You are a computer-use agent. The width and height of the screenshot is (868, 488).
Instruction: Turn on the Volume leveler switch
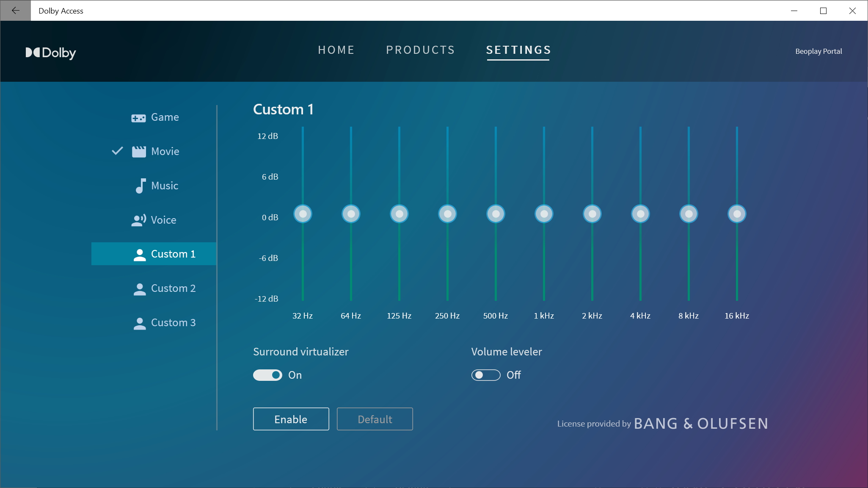[x=486, y=375]
